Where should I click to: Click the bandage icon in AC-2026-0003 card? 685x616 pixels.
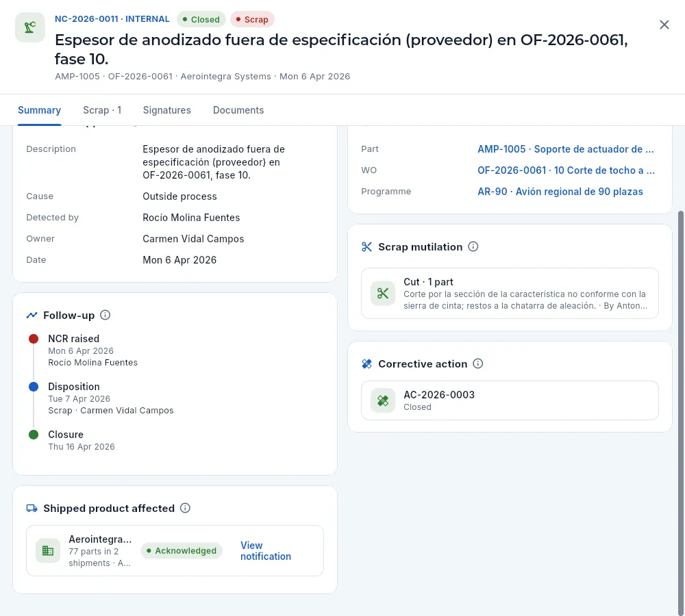tap(383, 400)
